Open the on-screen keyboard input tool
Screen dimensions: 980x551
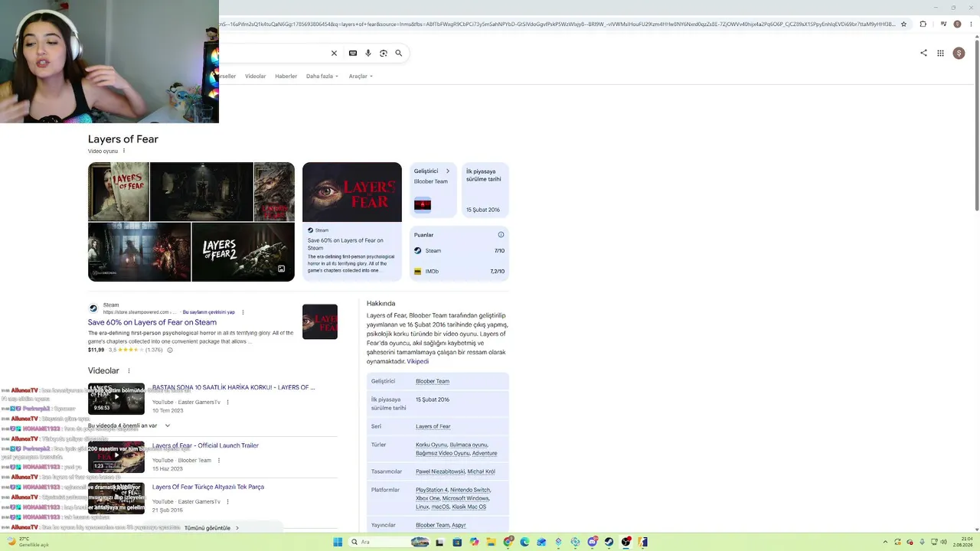353,54
